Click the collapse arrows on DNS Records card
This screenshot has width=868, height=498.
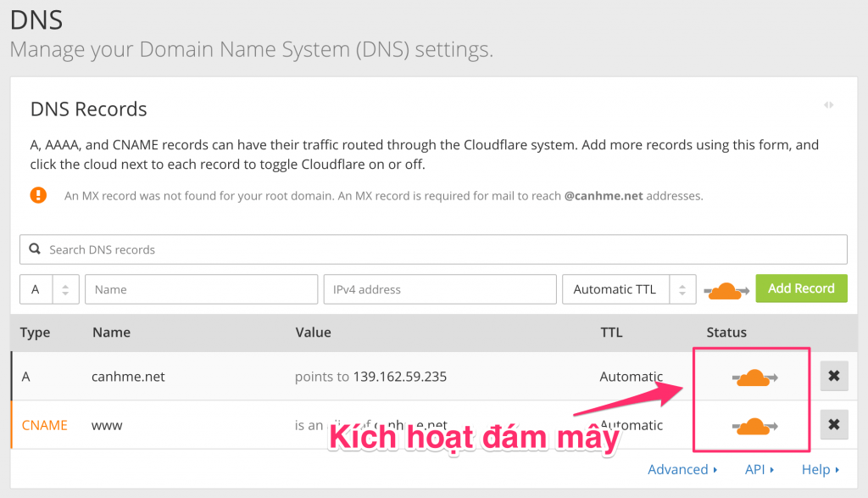828,105
